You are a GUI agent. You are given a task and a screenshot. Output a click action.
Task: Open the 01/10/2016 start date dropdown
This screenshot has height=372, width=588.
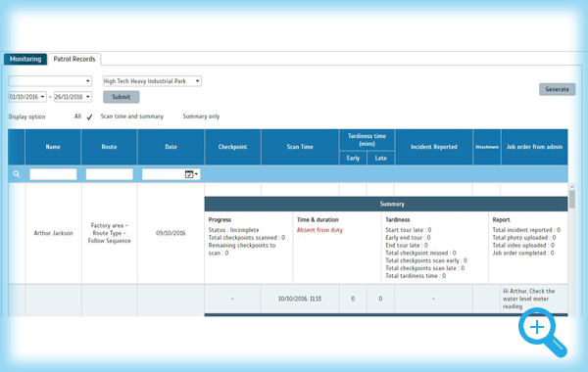tap(27, 97)
